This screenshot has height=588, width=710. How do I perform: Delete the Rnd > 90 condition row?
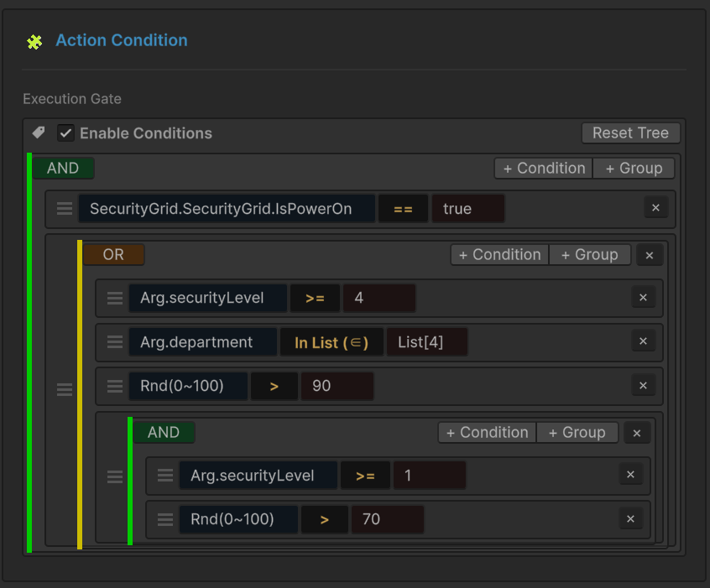643,386
